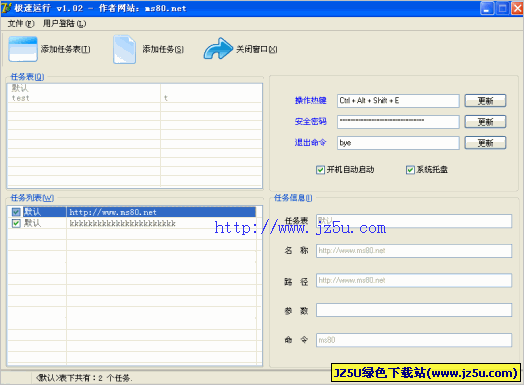
Task: Click the empty 参数 input field
Action: point(414,310)
